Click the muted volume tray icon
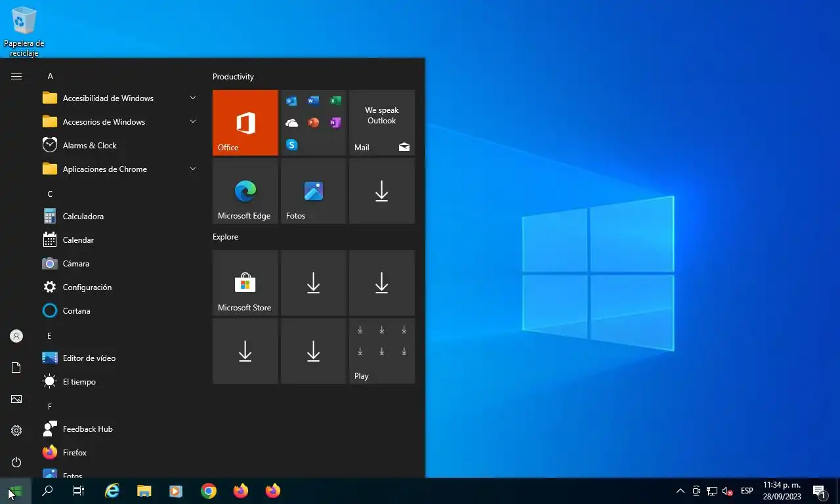 point(727,491)
